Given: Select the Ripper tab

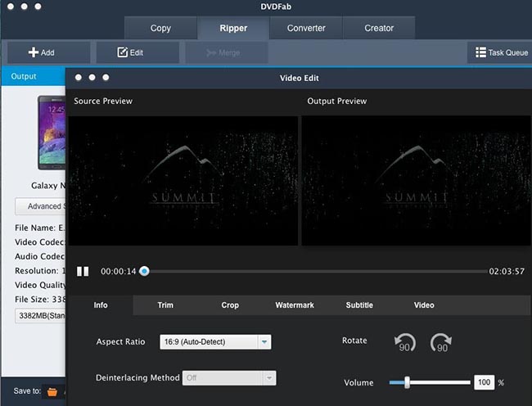Looking at the screenshot, I should (x=233, y=28).
